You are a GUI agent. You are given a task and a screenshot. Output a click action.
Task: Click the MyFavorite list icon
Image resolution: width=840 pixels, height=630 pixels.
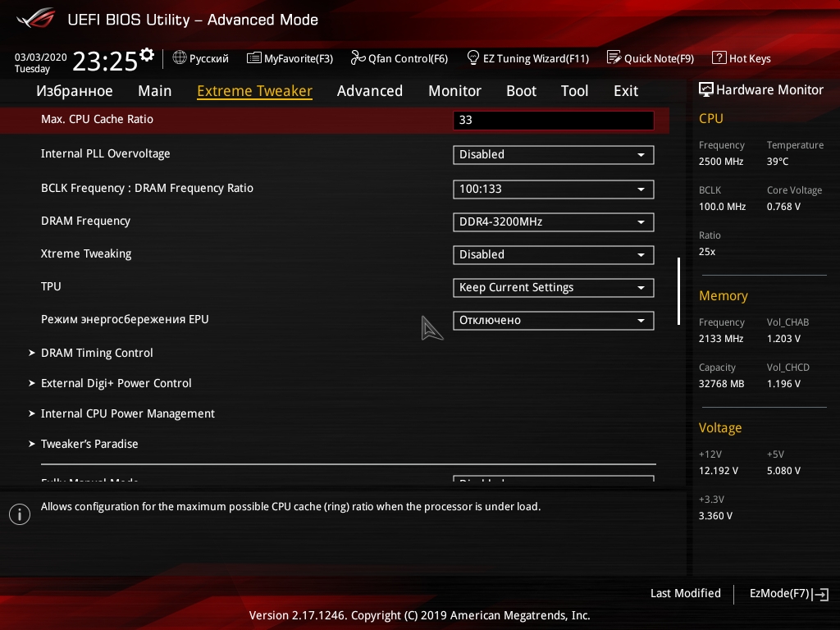(x=254, y=58)
